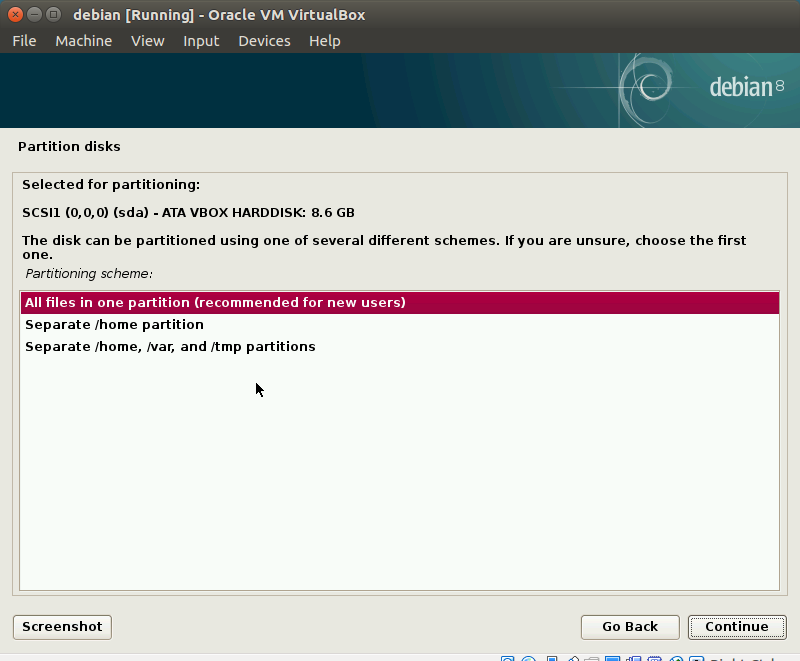Viewport: 800px width, 661px height.
Task: Click the Partition disks heading
Action: click(69, 146)
